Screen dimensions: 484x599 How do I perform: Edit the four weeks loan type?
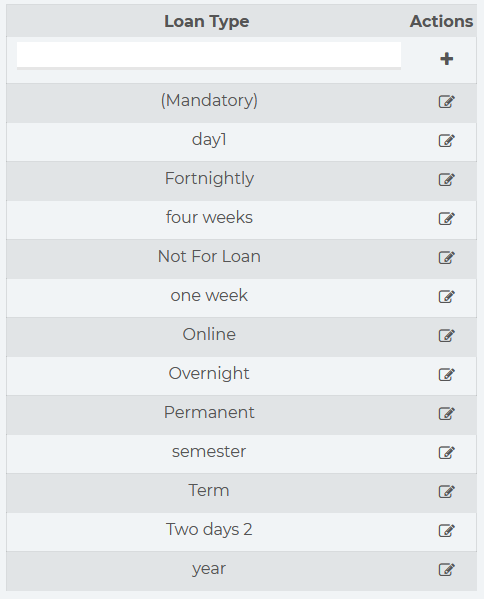(x=446, y=219)
